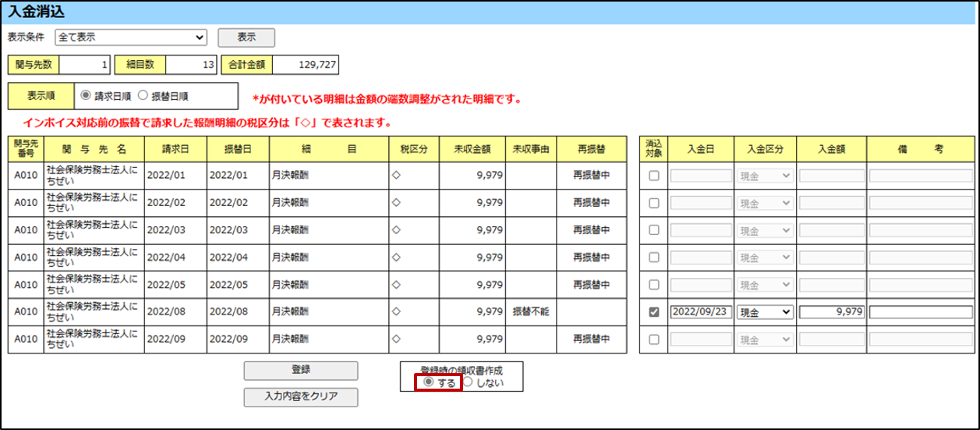This screenshot has height=430, width=980.
Task: Check the 消込対象 box for the 2022/01 row
Action: [654, 176]
